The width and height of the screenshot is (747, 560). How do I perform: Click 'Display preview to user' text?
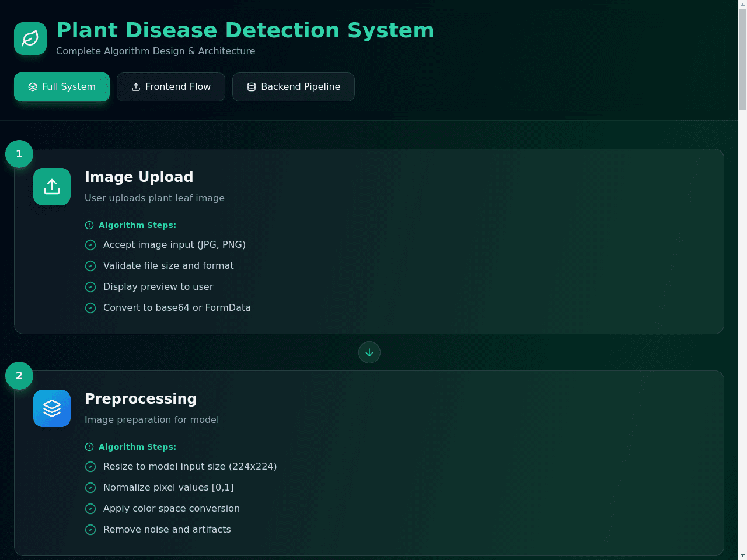click(x=158, y=286)
